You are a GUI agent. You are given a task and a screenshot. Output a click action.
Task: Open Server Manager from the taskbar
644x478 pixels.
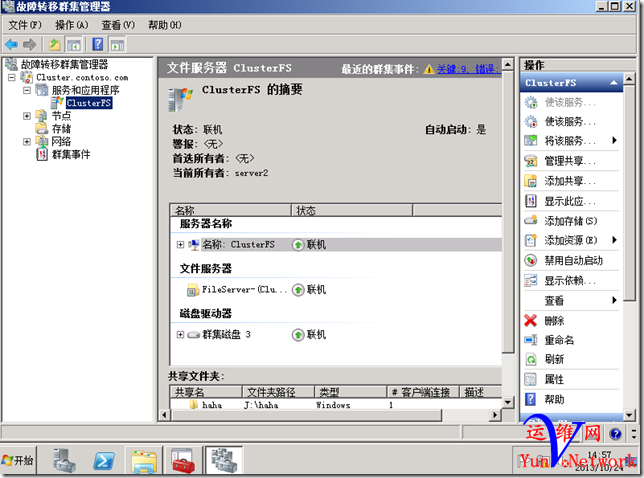click(x=64, y=460)
